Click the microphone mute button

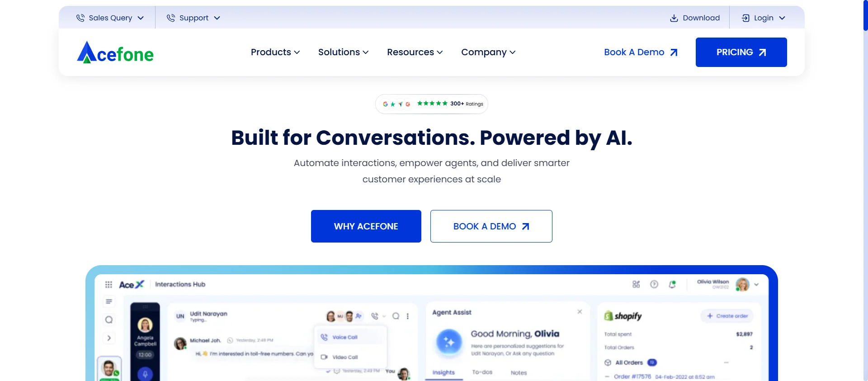145,374
